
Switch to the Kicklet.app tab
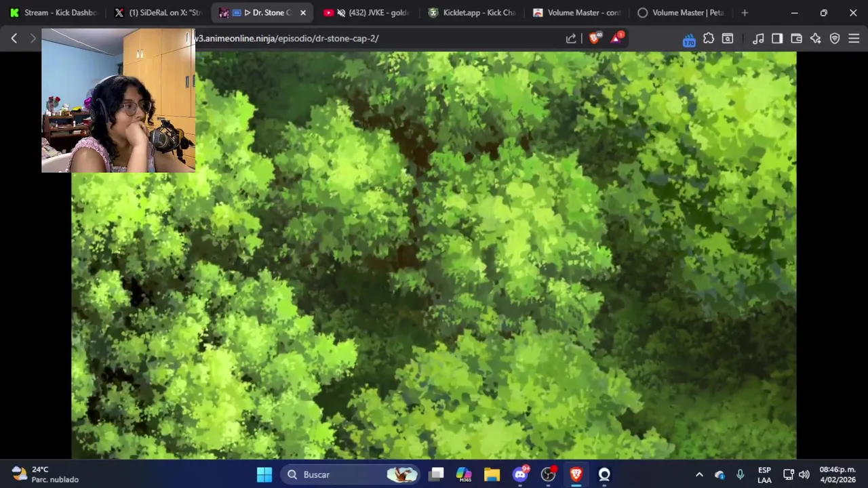pyautogui.click(x=471, y=12)
